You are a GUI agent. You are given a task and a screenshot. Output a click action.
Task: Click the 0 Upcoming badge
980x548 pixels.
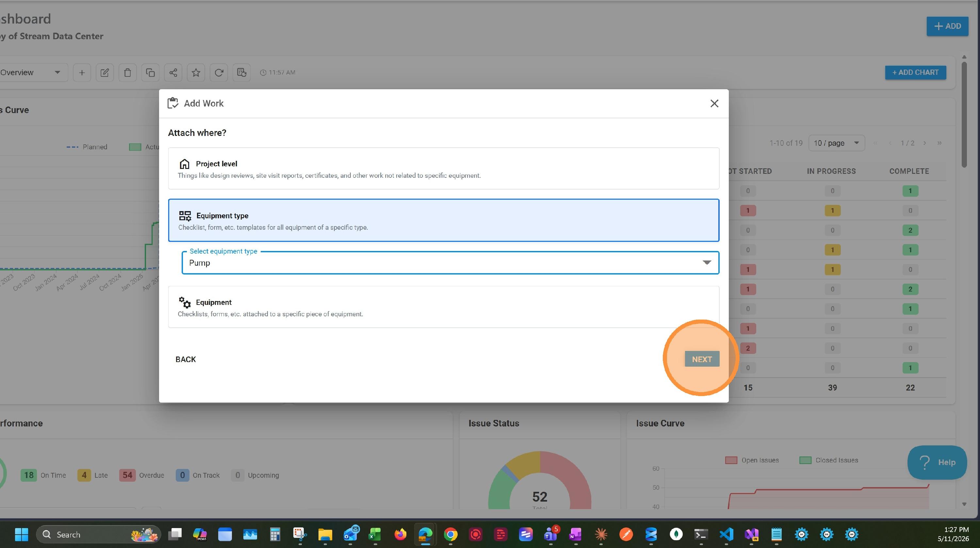(237, 475)
